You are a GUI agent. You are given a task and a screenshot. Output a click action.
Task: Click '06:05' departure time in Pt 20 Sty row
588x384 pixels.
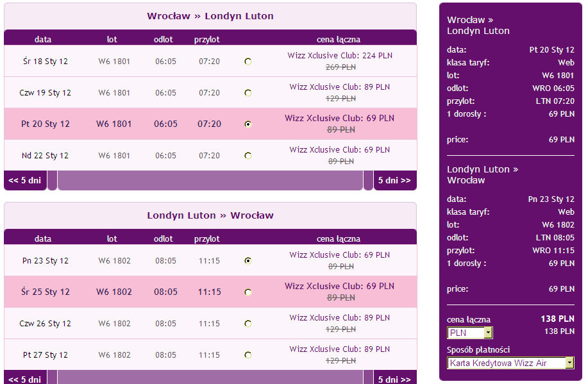165,124
